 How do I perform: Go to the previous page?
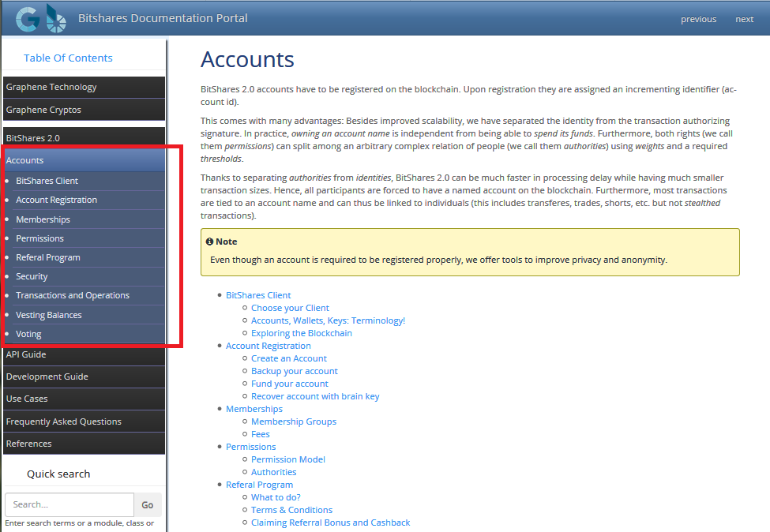698,19
